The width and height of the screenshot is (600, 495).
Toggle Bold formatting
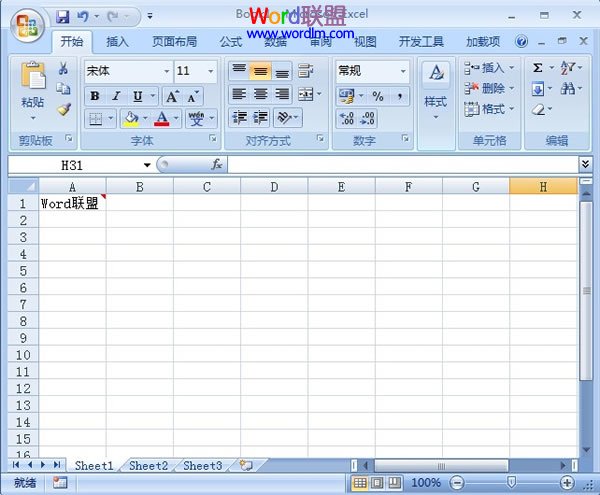[x=94, y=96]
